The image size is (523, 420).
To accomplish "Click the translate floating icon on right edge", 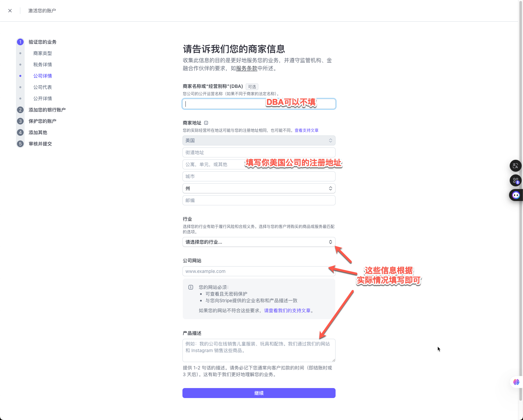I will pos(515,166).
